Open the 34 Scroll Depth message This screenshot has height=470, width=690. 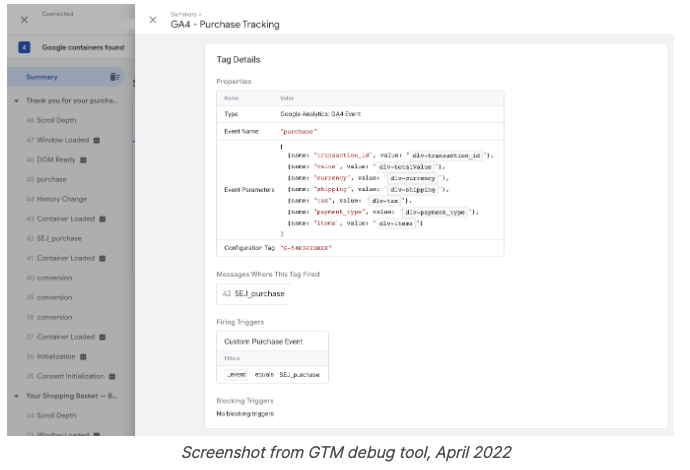click(x=51, y=415)
